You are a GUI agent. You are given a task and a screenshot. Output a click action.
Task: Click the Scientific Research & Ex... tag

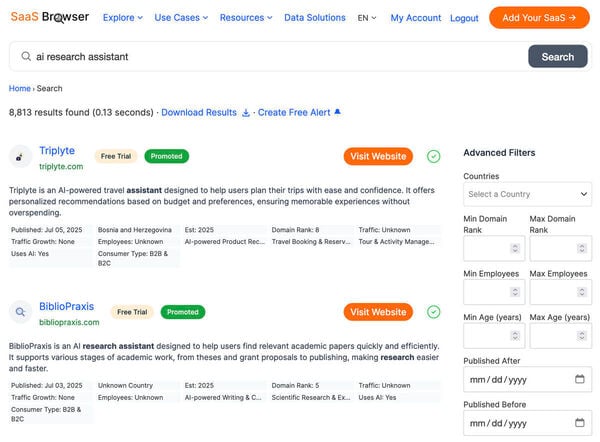coord(311,397)
